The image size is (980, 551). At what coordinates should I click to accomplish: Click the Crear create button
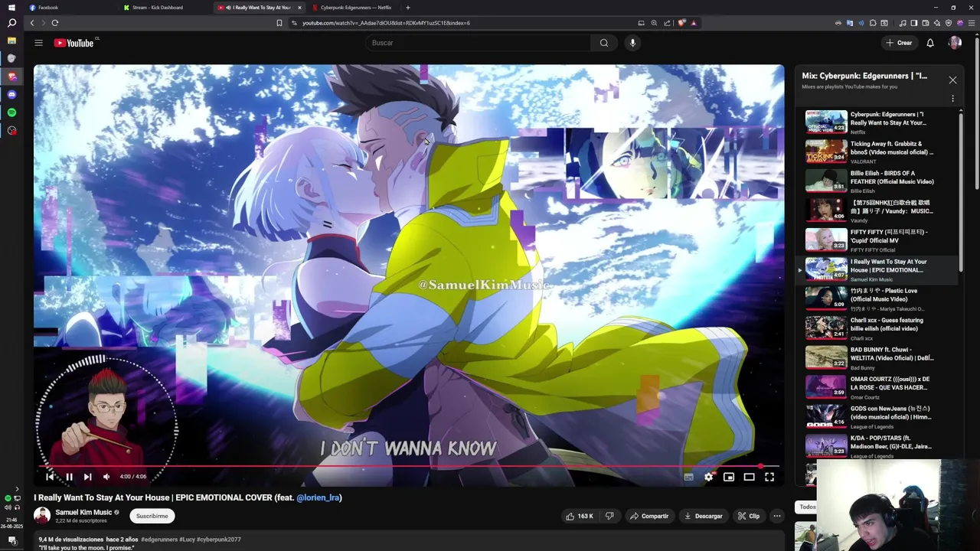899,43
